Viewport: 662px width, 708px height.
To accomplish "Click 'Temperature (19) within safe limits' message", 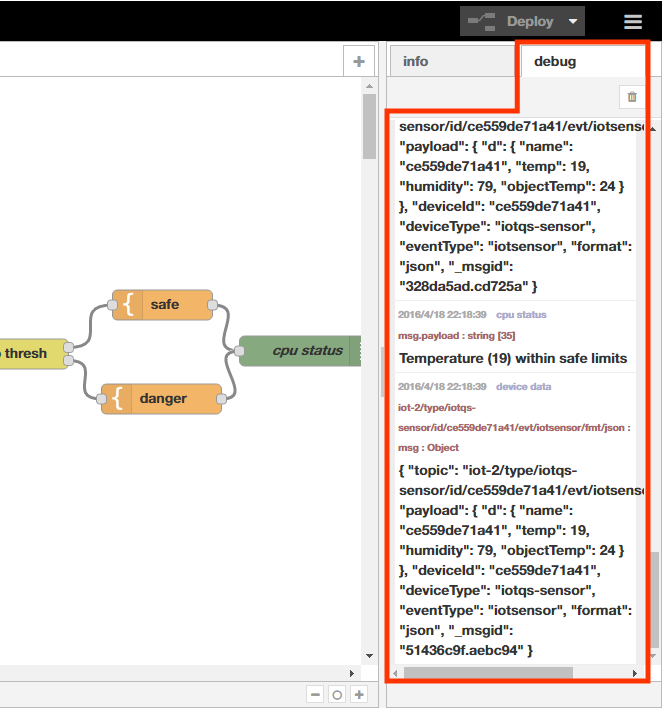I will [513, 359].
